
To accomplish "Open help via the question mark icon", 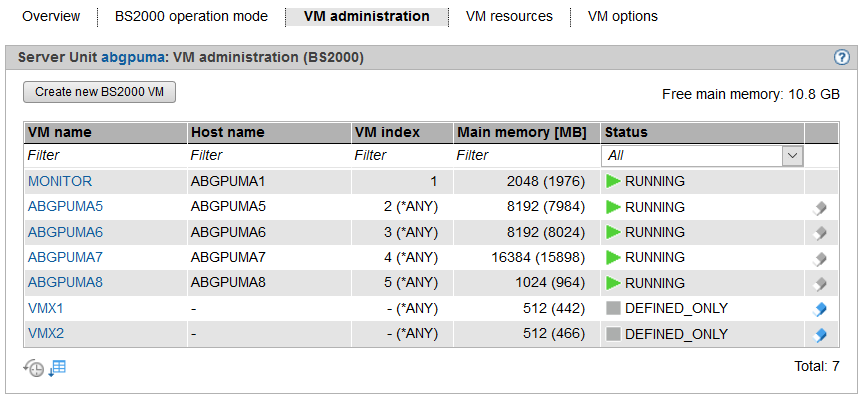I will (841, 58).
